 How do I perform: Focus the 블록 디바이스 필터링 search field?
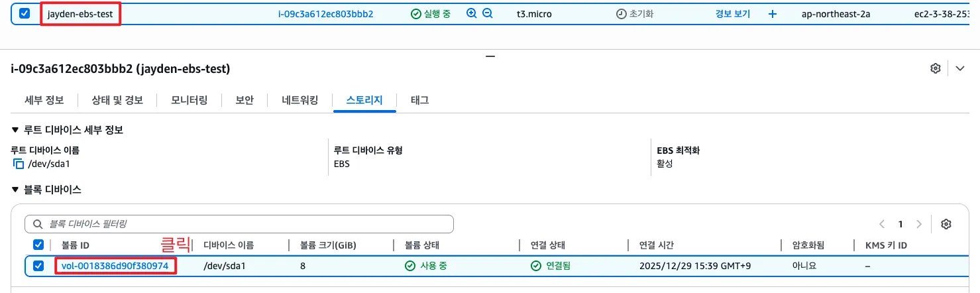click(x=239, y=224)
